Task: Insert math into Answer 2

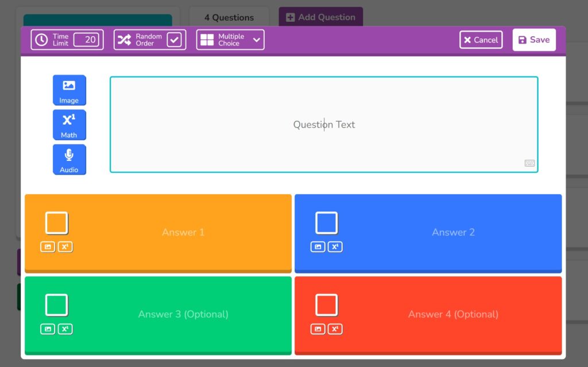Action: pyautogui.click(x=335, y=247)
